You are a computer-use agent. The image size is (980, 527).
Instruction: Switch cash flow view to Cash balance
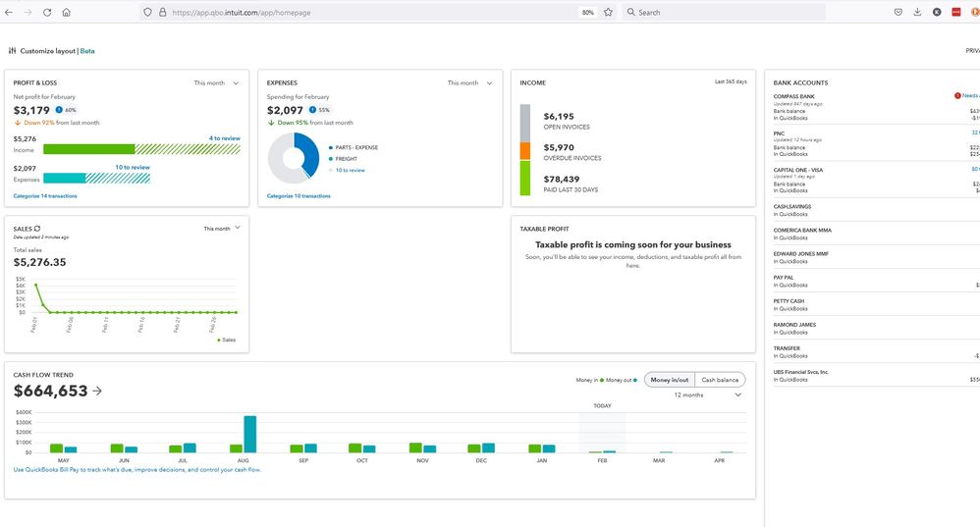720,380
